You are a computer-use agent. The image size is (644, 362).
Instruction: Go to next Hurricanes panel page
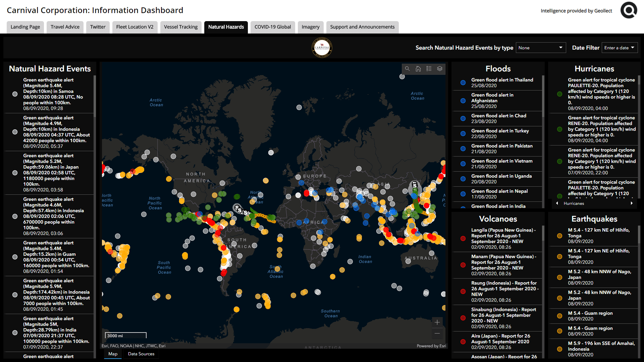pos(632,203)
